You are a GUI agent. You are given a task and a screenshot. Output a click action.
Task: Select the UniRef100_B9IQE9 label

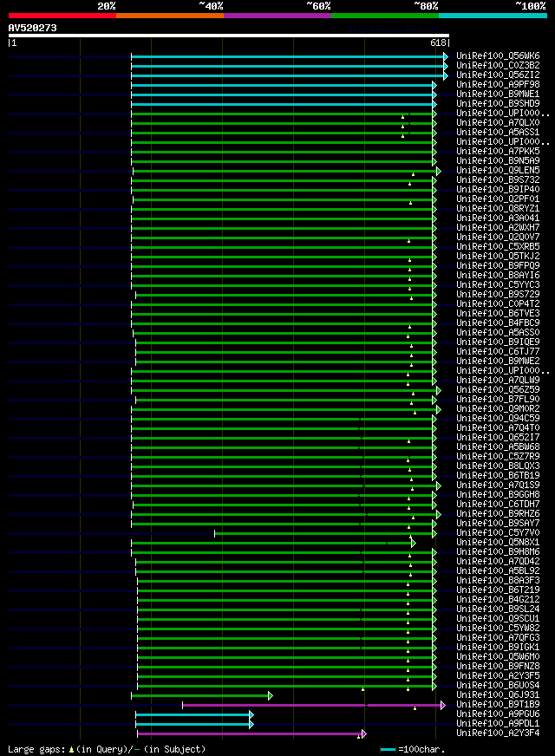498,342
